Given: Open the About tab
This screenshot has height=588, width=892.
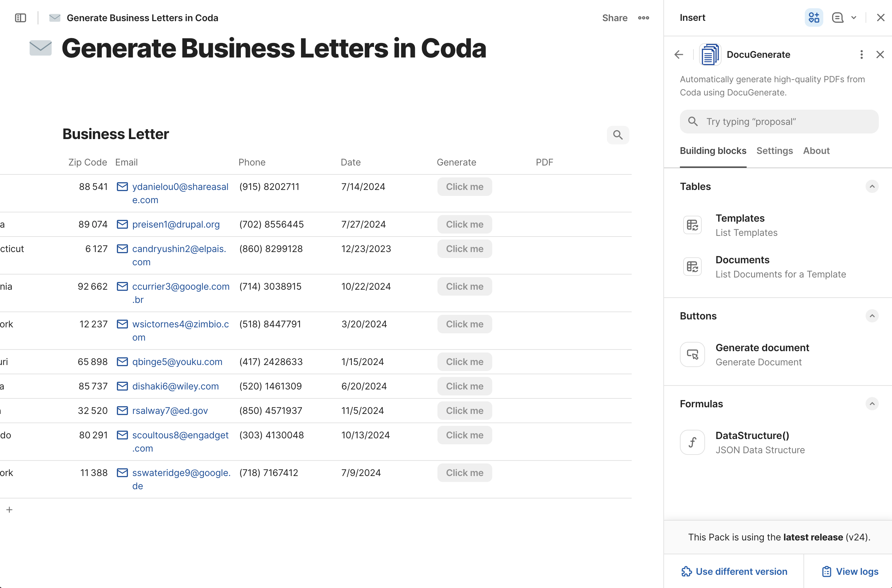Looking at the screenshot, I should point(816,151).
